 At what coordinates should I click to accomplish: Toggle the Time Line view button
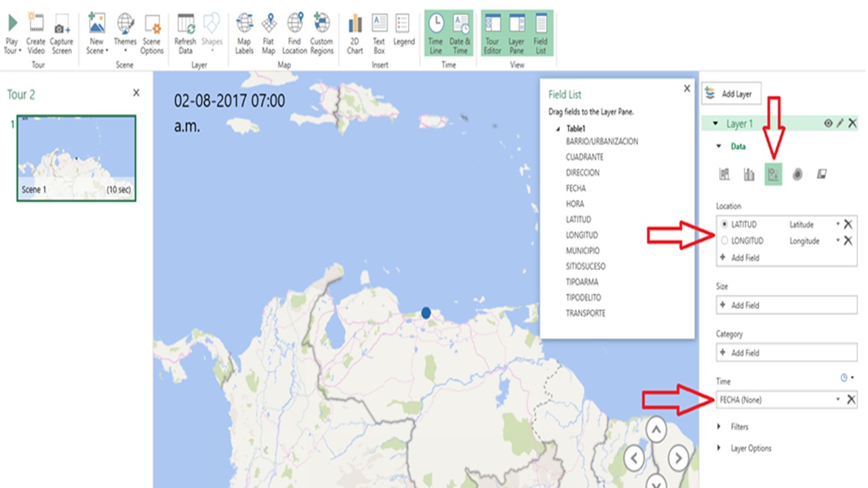tap(435, 33)
